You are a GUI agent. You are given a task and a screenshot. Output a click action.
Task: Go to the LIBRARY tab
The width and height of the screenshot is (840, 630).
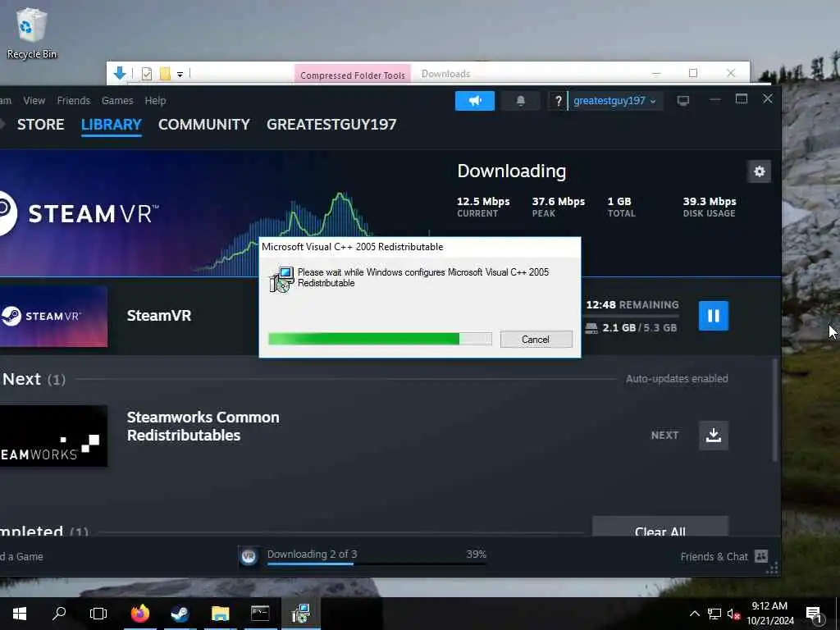click(112, 125)
